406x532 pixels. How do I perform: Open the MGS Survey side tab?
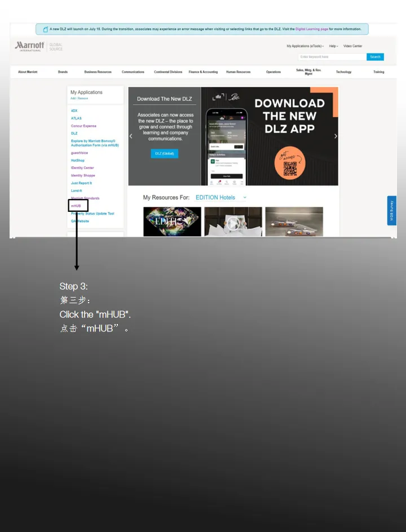392,210
